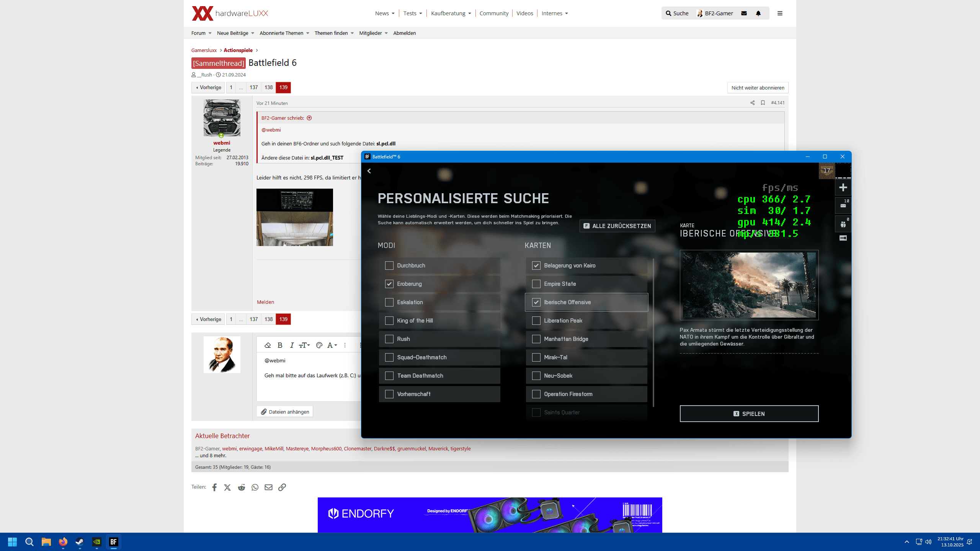Open the attached screenshot thumbnail in post
This screenshot has height=551, width=980.
tap(294, 217)
